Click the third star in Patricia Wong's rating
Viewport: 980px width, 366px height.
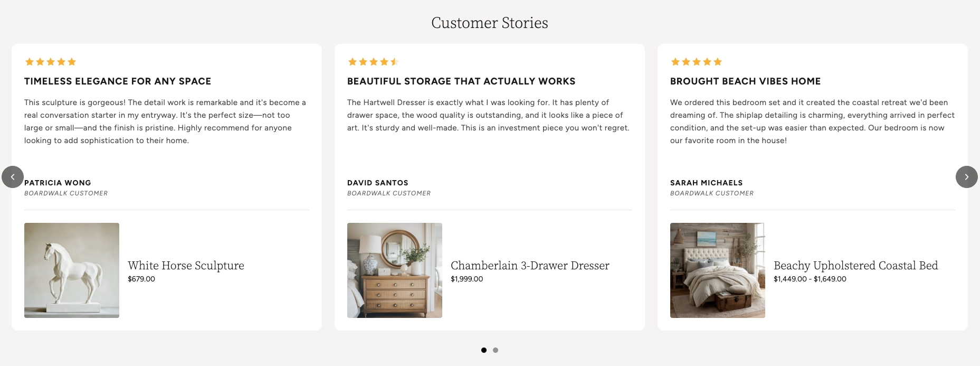(x=51, y=61)
